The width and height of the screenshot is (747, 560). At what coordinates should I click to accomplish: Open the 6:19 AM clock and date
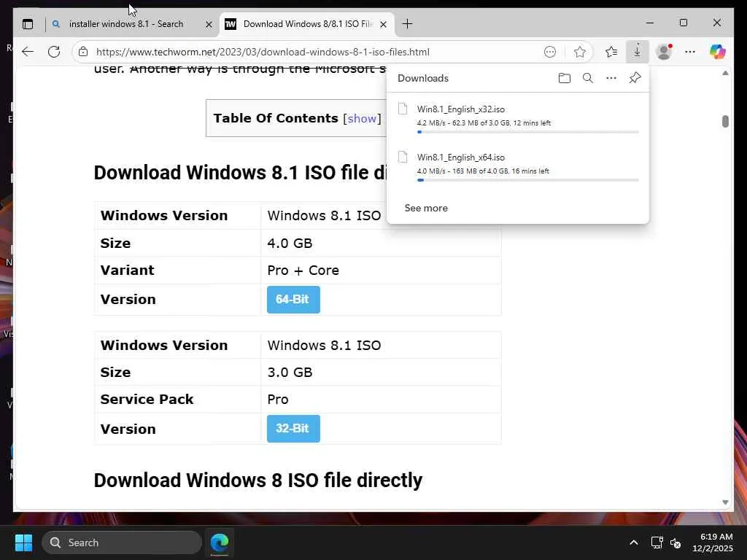pyautogui.click(x=712, y=542)
